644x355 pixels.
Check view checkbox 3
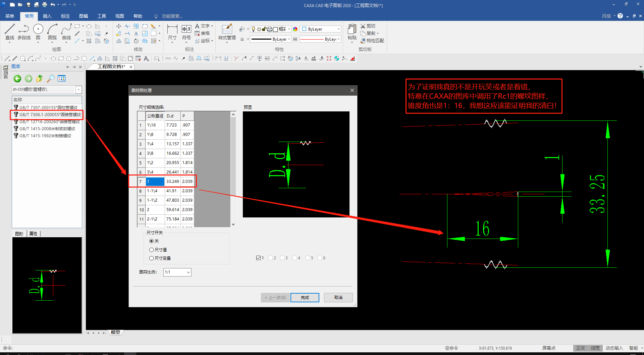point(282,258)
